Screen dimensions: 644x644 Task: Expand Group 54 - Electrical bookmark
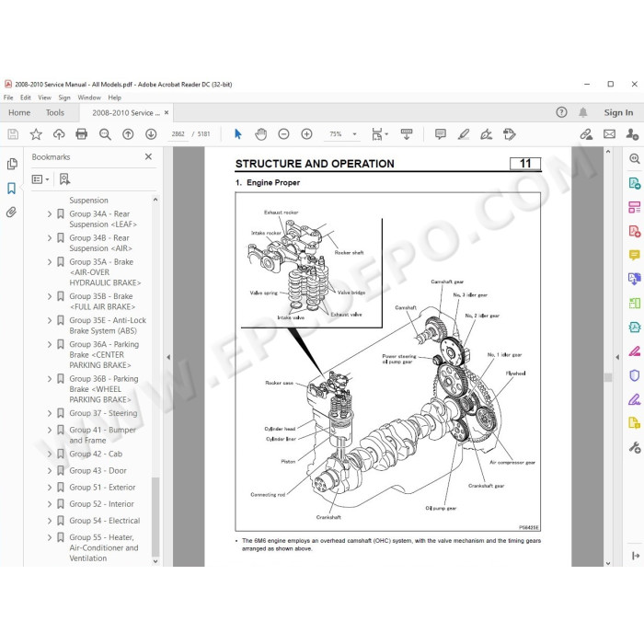pyautogui.click(x=50, y=521)
